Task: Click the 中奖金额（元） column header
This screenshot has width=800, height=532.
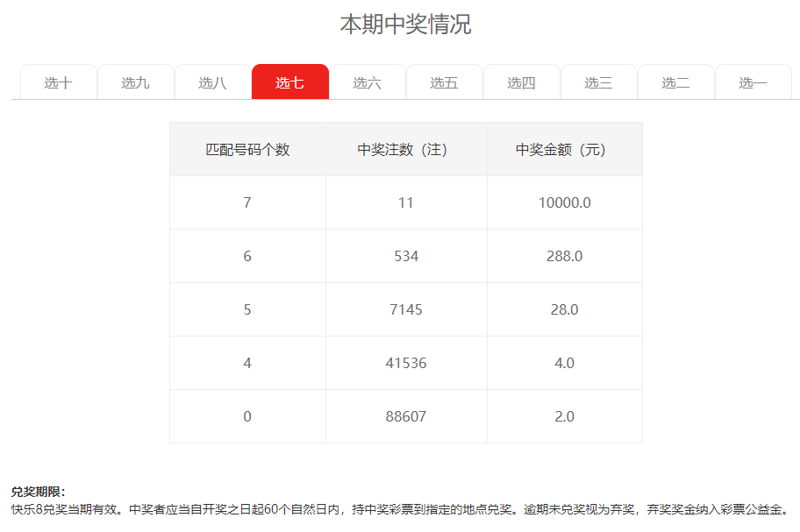Action: [x=564, y=150]
